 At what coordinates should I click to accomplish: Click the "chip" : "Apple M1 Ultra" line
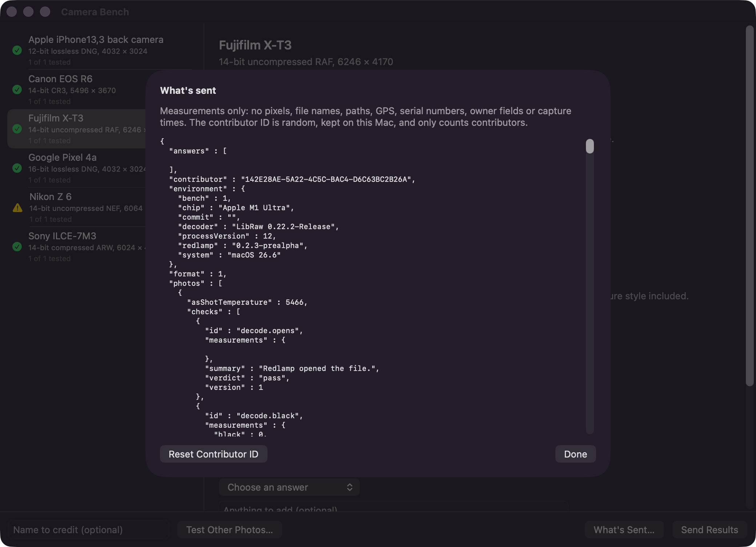236,208
